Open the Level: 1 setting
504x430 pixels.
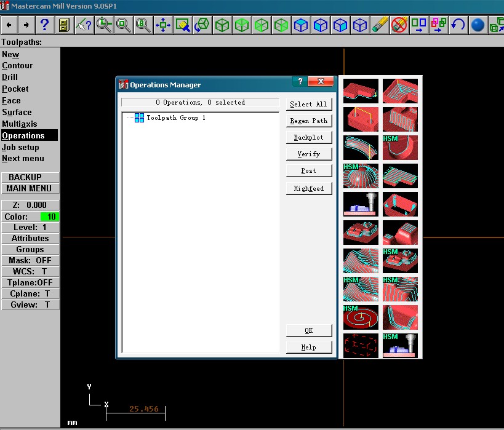[x=30, y=227]
